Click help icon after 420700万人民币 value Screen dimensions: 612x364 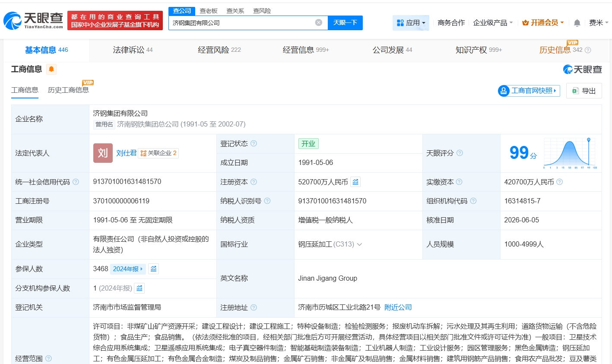coord(560,182)
